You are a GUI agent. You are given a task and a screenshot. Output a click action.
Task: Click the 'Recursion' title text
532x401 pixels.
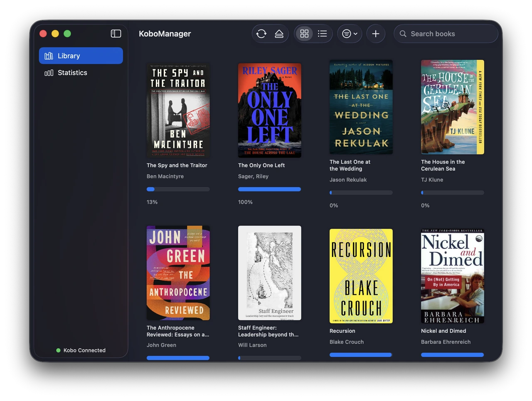click(342, 331)
